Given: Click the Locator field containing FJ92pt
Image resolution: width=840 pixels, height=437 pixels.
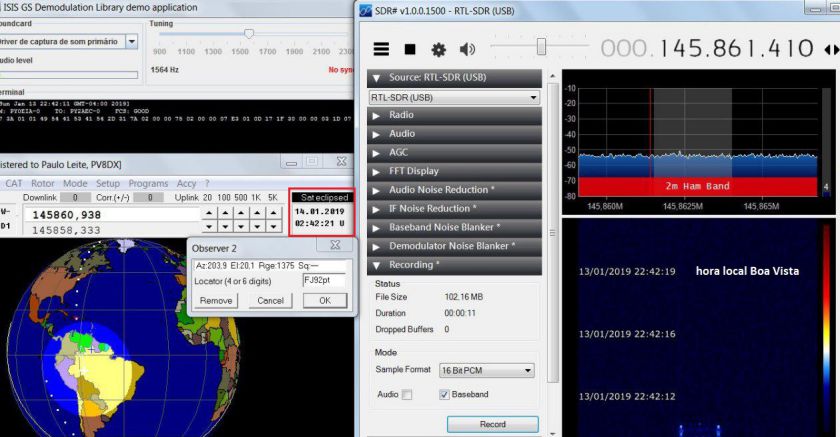Looking at the screenshot, I should (x=324, y=281).
